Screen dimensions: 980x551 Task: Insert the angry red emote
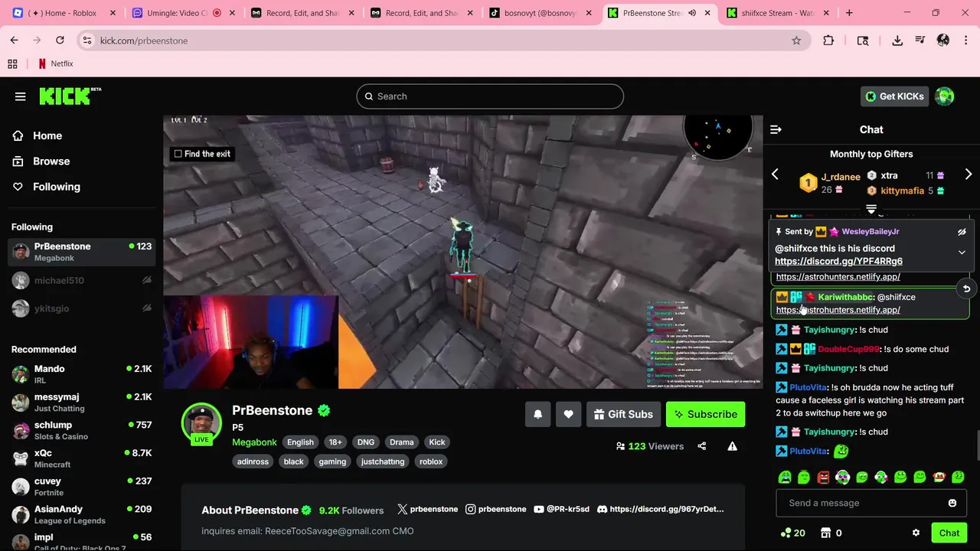tap(823, 478)
